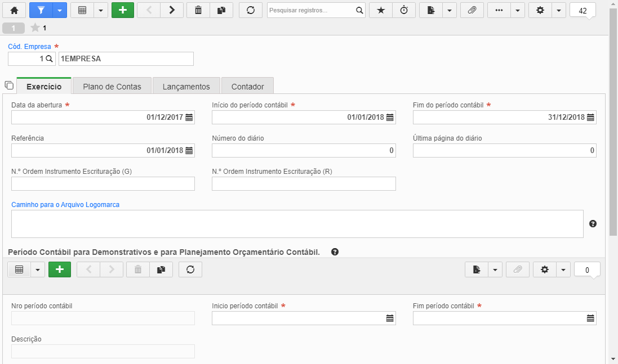618x364 pixels.
Task: Open the attachments paperclip in top toolbar
Action: [x=472, y=10]
